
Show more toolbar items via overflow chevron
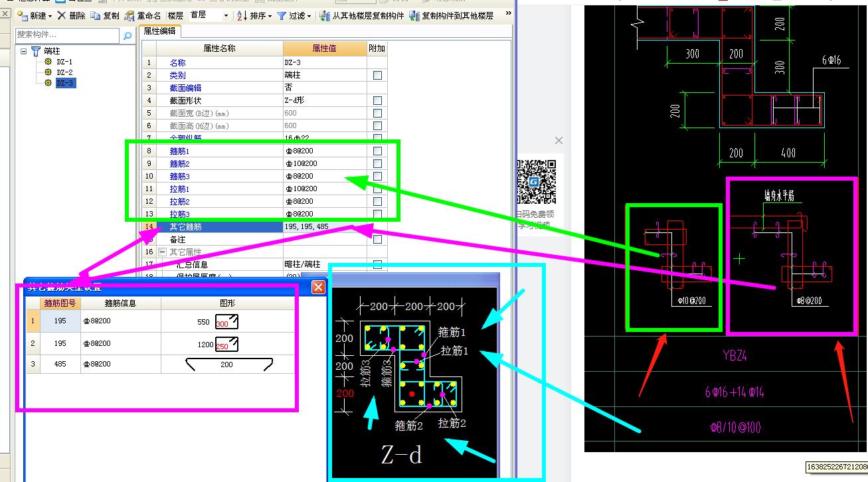[x=509, y=14]
